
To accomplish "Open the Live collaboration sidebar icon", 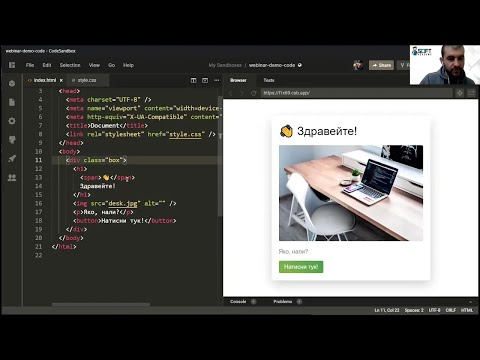I will 12,177.
